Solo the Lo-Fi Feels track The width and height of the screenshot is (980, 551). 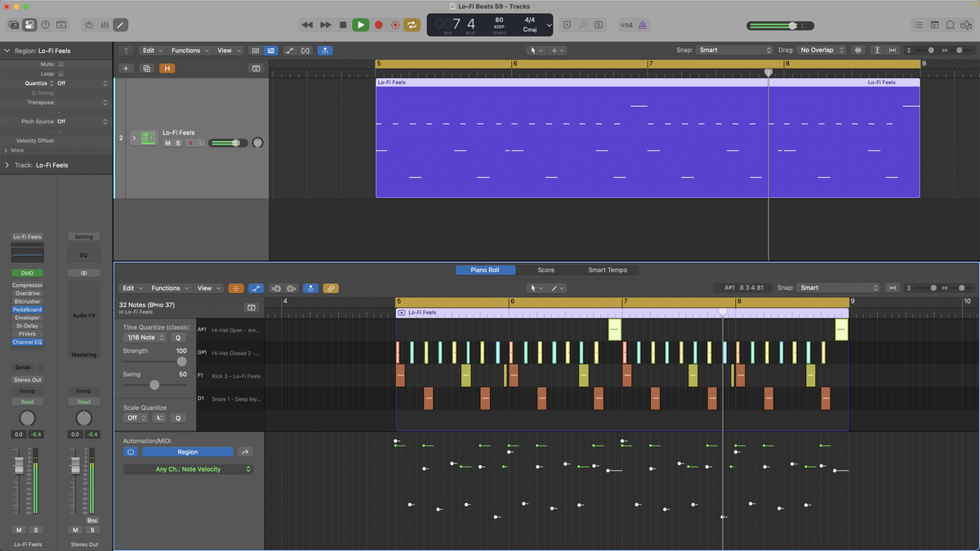click(178, 143)
